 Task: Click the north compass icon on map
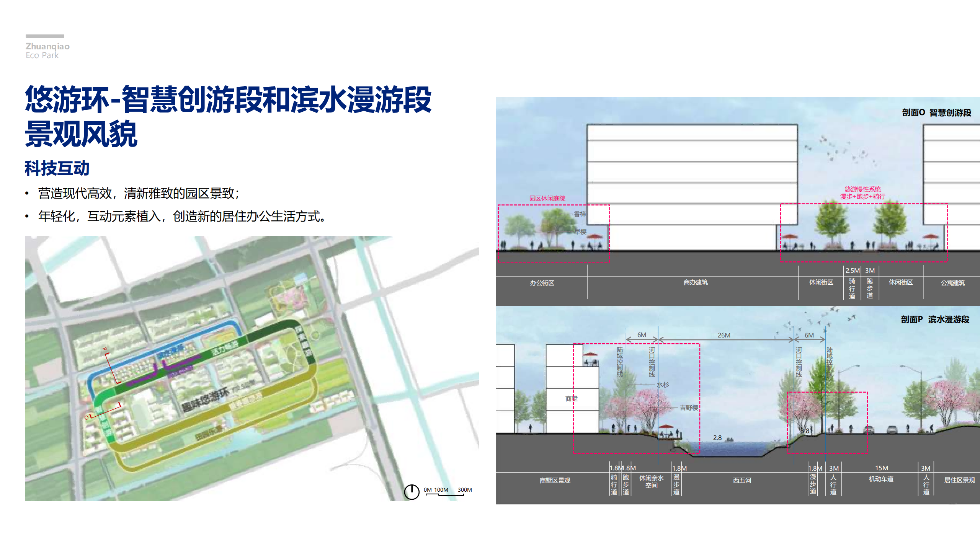[x=412, y=492]
